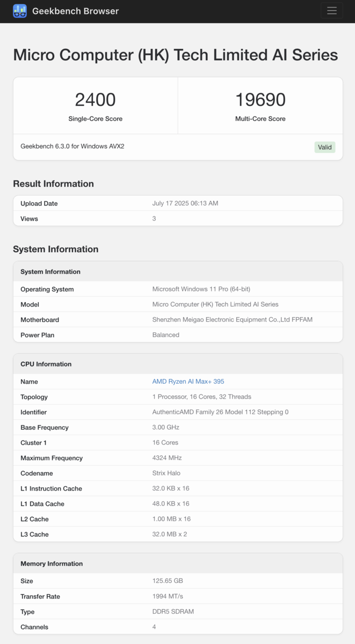Click the L3 Cache value 32.0 MB x 2

pyautogui.click(x=170, y=534)
